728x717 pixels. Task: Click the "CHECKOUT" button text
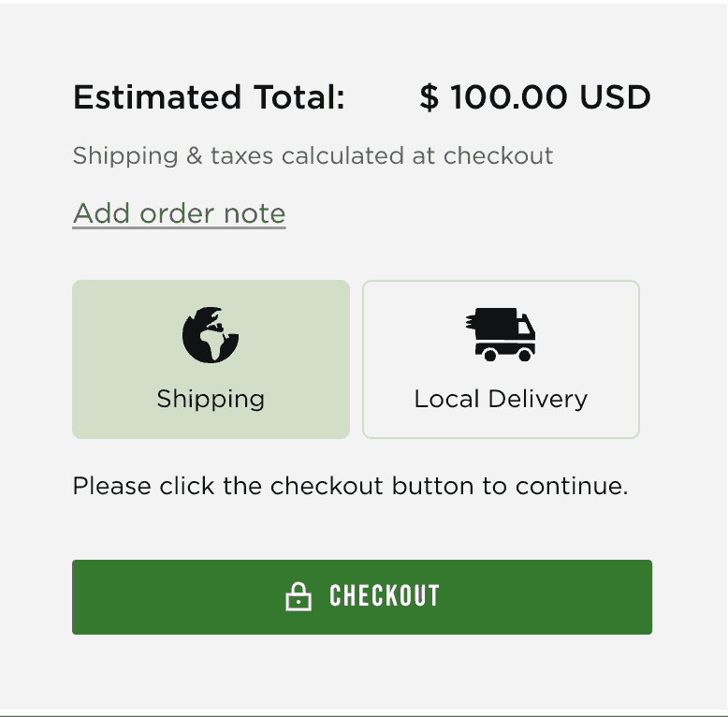(385, 597)
